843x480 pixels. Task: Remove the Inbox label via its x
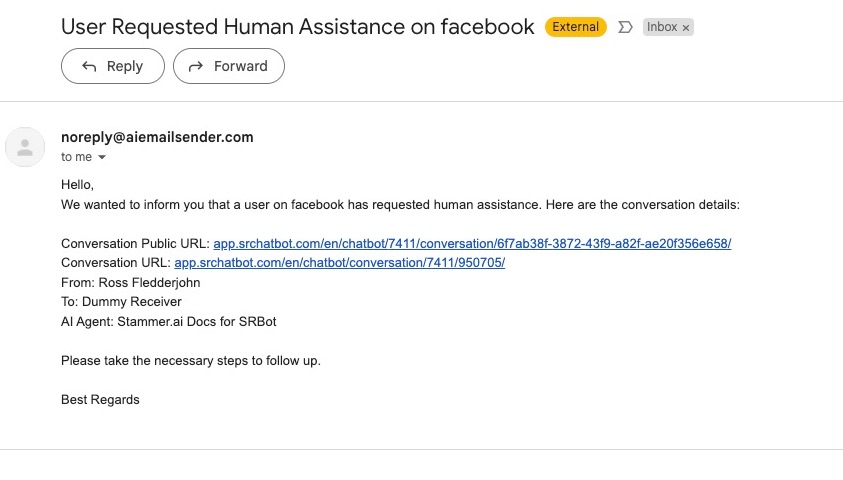coord(686,27)
